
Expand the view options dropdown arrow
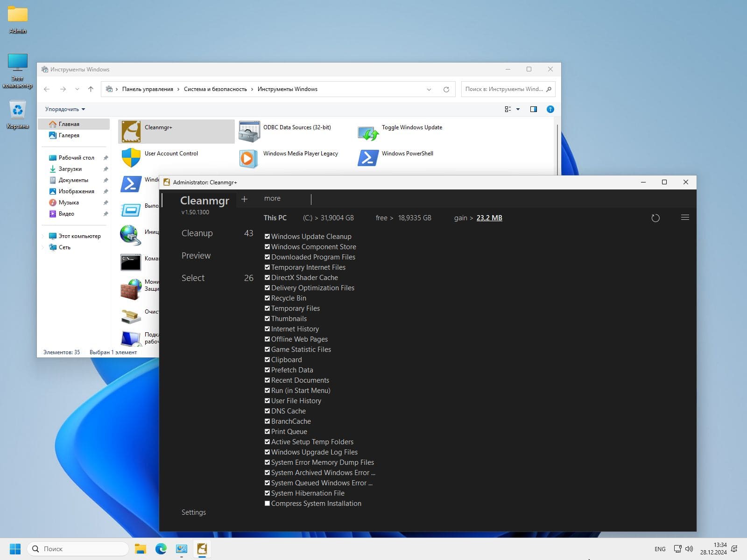pyautogui.click(x=518, y=109)
